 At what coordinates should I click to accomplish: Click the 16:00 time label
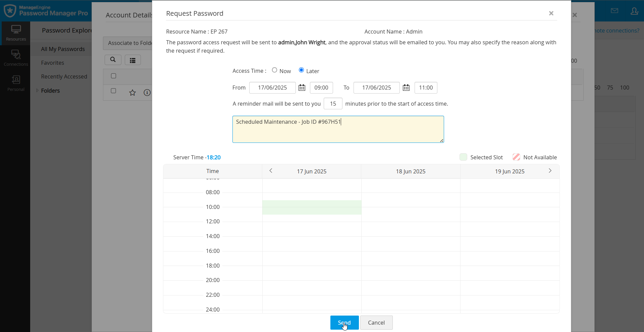pos(213,251)
